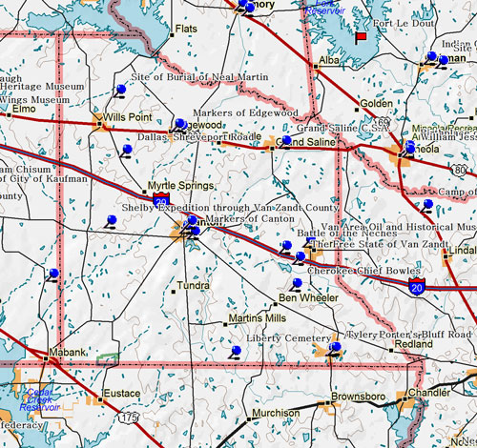The image size is (477, 448).
Task: Select the 'Flats' town label
Action: coord(186,29)
